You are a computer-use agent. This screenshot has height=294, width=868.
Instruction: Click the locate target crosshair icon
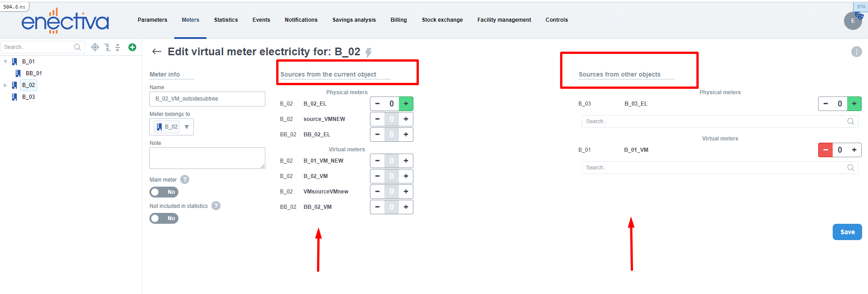point(95,47)
